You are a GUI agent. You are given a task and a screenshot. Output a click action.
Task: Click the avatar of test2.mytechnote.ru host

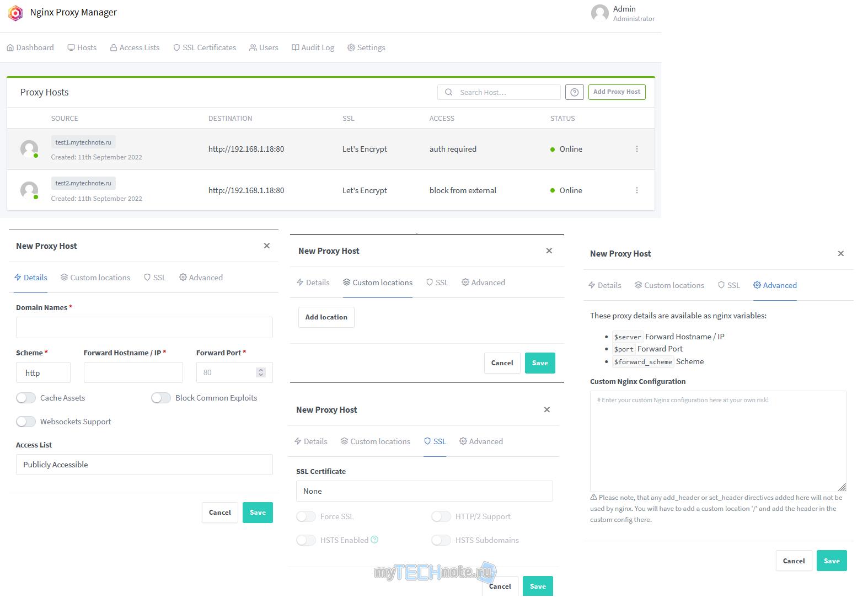[29, 190]
